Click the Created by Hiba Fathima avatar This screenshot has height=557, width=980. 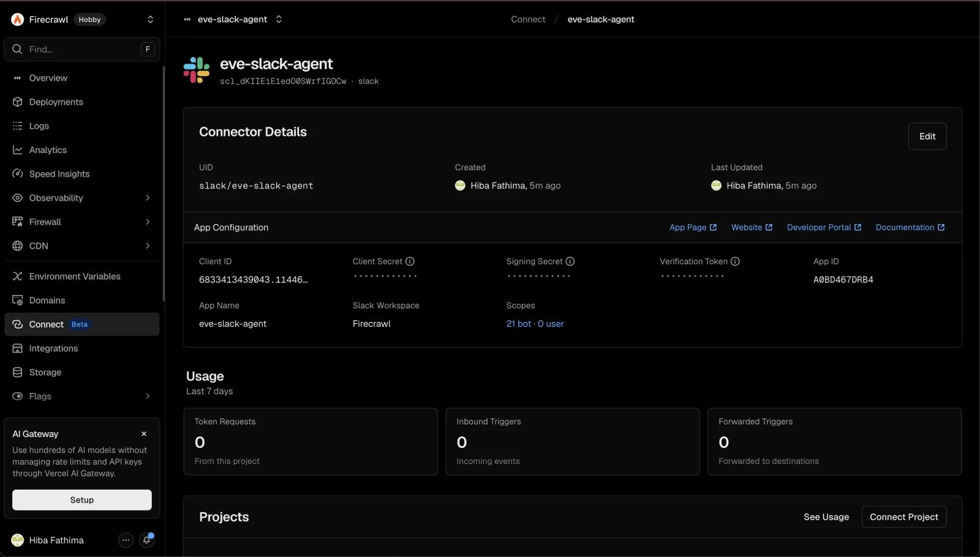point(461,186)
